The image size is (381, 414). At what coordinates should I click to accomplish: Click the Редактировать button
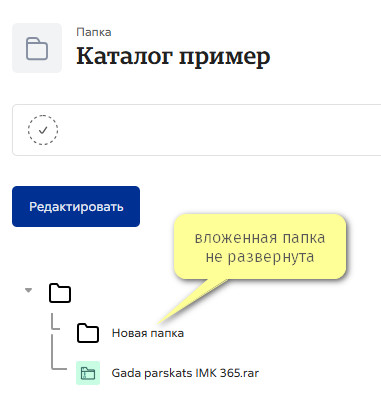[76, 207]
